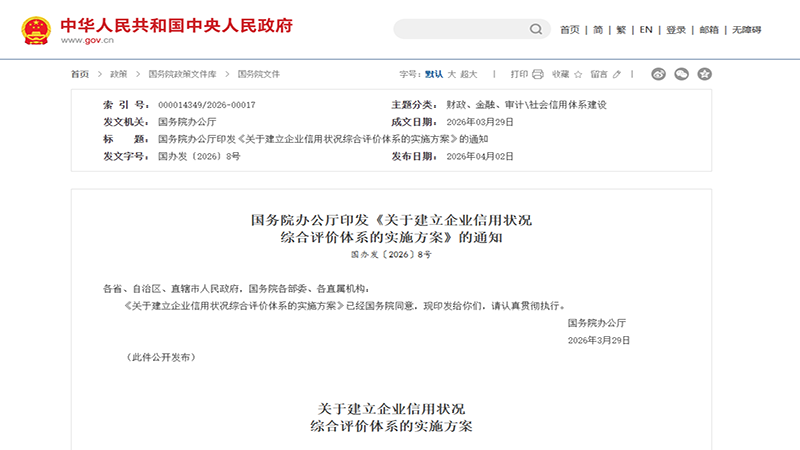Share via the Qzone star icon

tap(705, 74)
